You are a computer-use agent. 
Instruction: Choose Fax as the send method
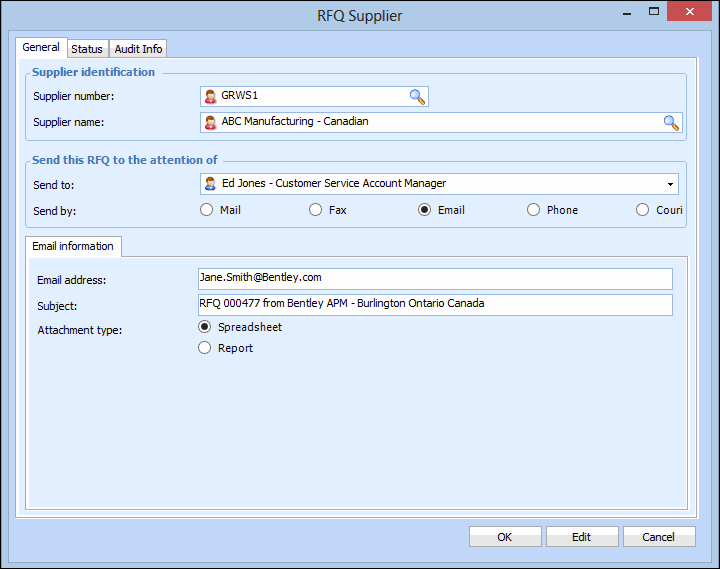[316, 210]
